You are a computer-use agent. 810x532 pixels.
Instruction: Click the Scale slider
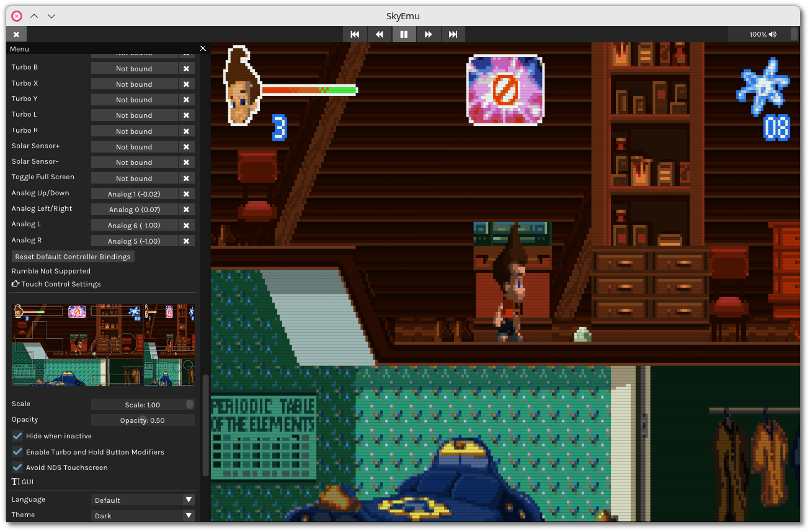[143, 404]
